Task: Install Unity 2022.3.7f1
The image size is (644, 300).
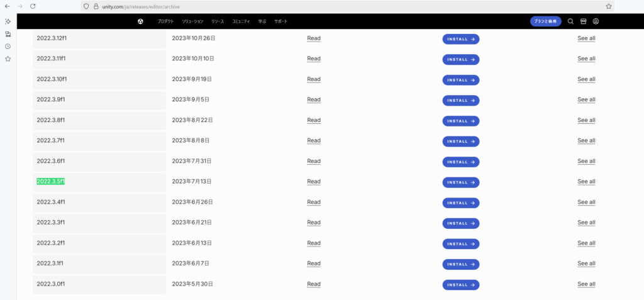Action: (461, 142)
